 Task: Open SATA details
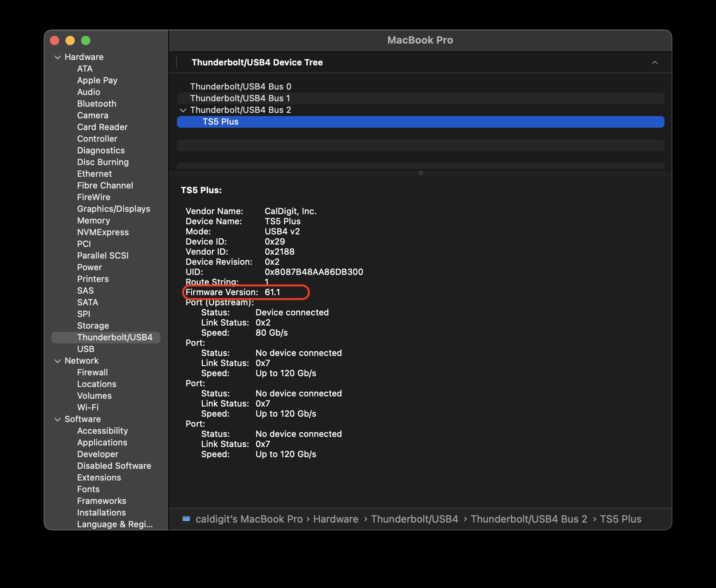(x=87, y=302)
